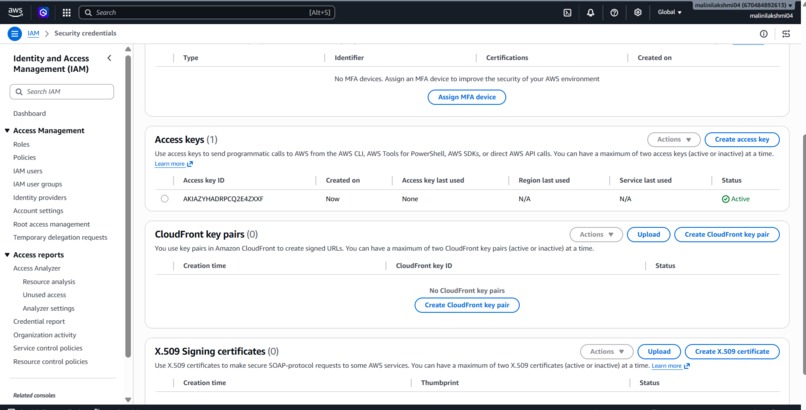Image resolution: width=806 pixels, height=410 pixels.
Task: Click Create X.509 certificate button
Action: (x=732, y=351)
